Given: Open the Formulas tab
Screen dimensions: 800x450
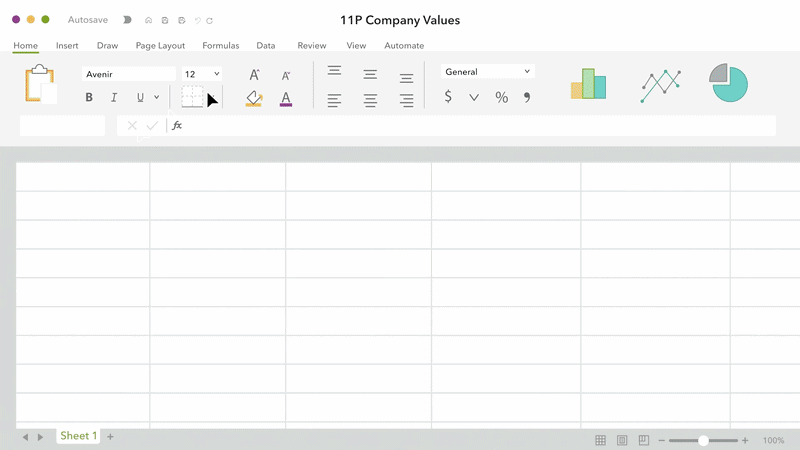Looking at the screenshot, I should click(x=220, y=45).
